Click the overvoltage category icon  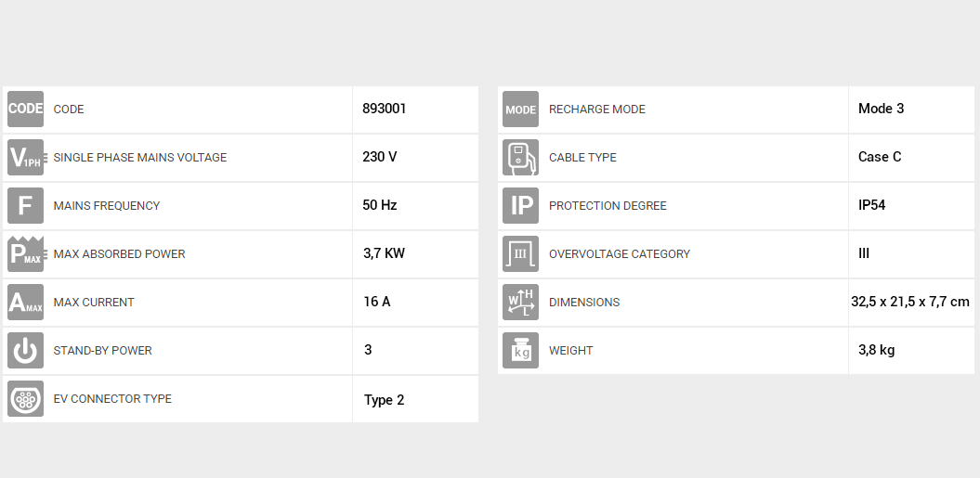(520, 254)
